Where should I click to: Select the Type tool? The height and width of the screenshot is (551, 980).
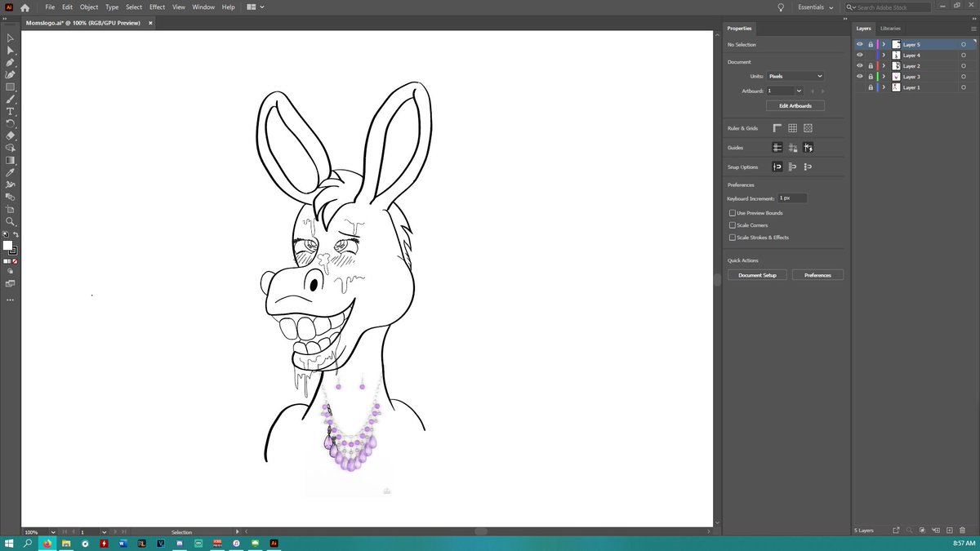coord(11,111)
